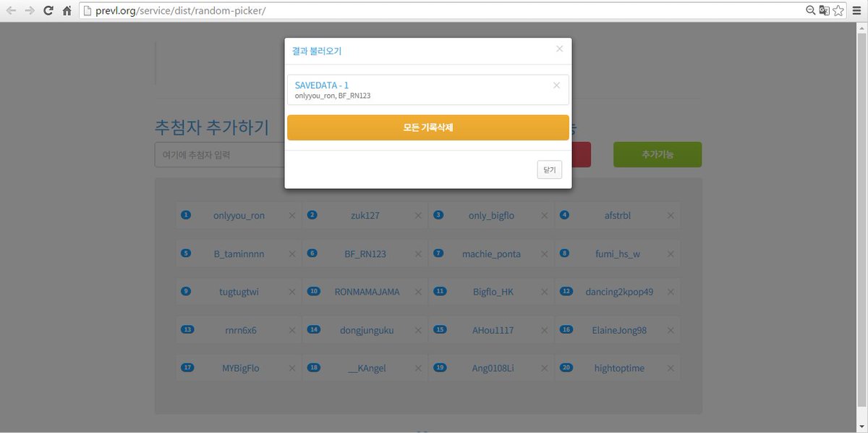Click the 닫기 button

pos(550,169)
